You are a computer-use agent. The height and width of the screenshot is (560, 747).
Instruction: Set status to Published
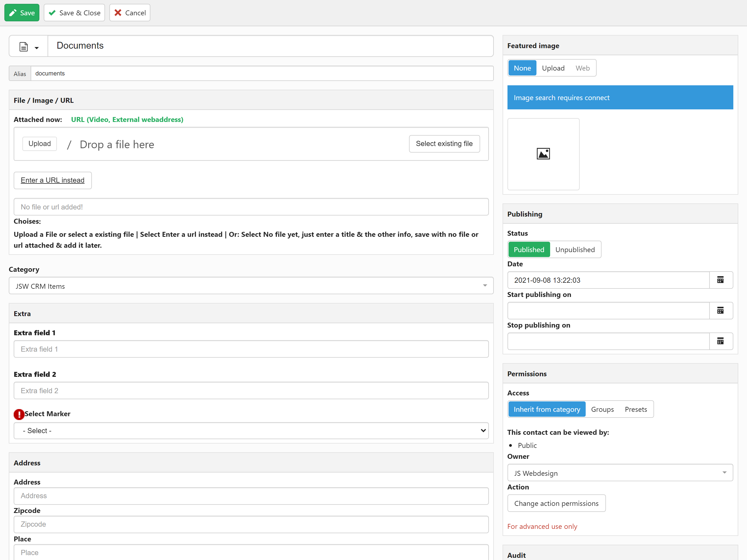tap(529, 250)
